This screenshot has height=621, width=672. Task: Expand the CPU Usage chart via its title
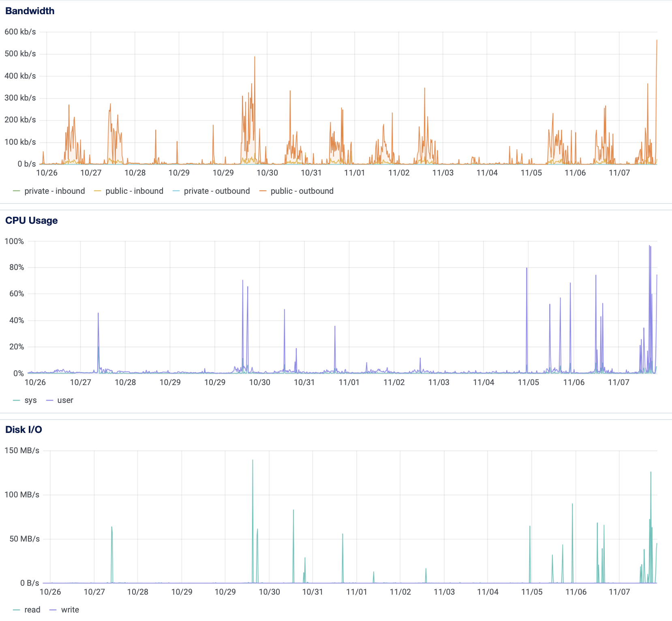pyautogui.click(x=31, y=221)
